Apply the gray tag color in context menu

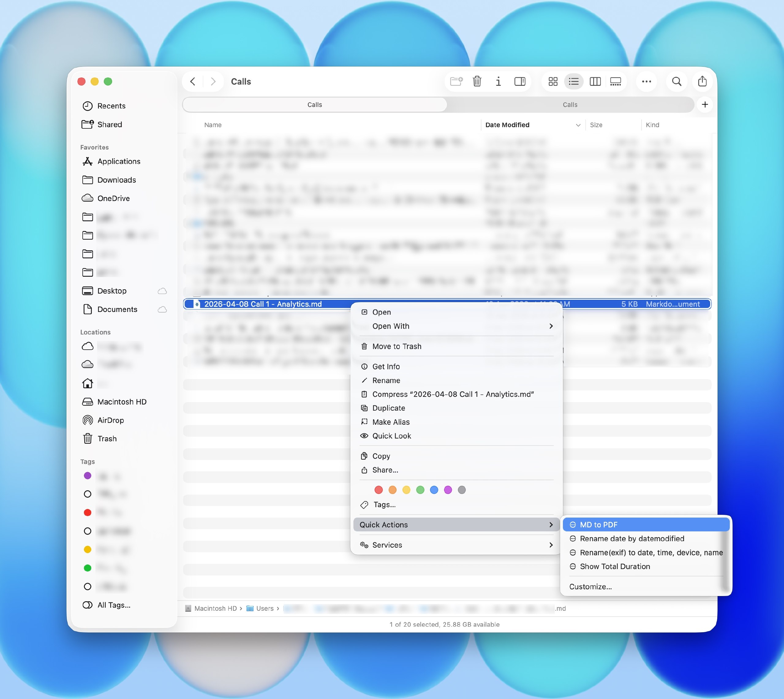point(462,490)
